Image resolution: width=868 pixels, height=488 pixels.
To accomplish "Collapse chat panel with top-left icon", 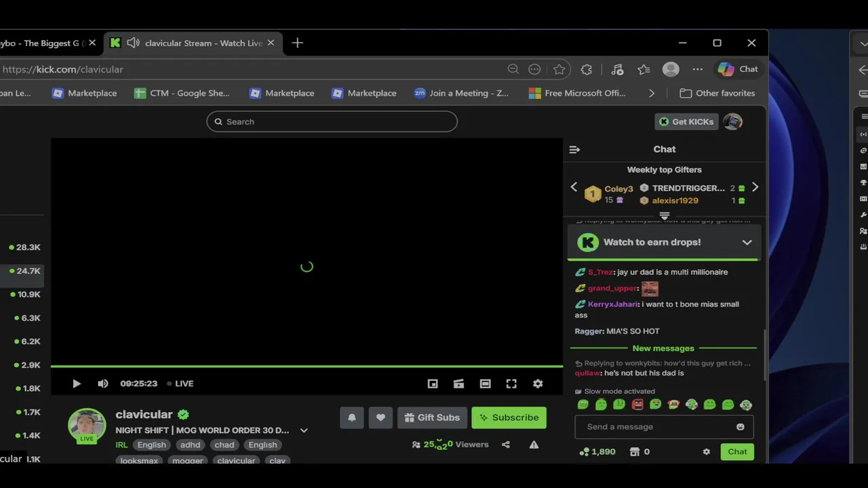I will (574, 149).
